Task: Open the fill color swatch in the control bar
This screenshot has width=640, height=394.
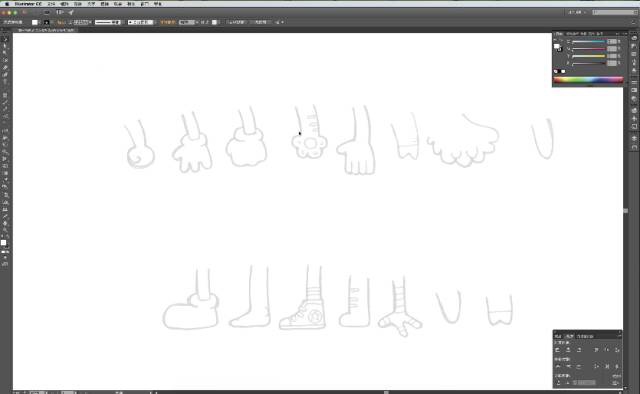Action: pos(35,22)
